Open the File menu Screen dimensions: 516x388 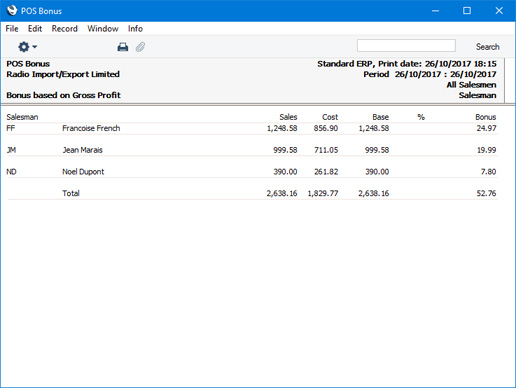point(12,29)
